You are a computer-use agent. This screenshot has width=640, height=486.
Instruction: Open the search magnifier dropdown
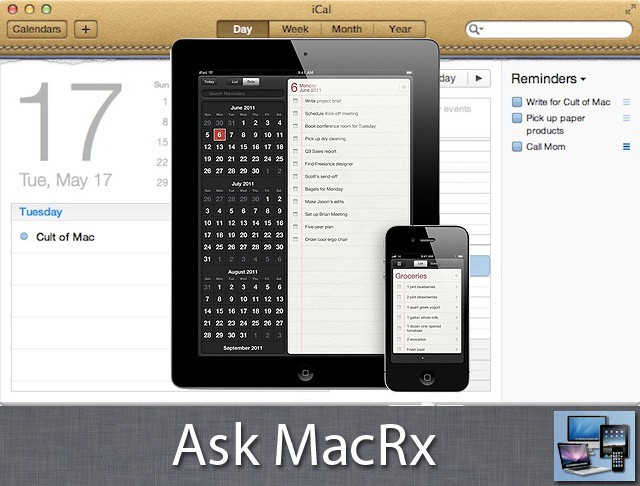[x=474, y=30]
